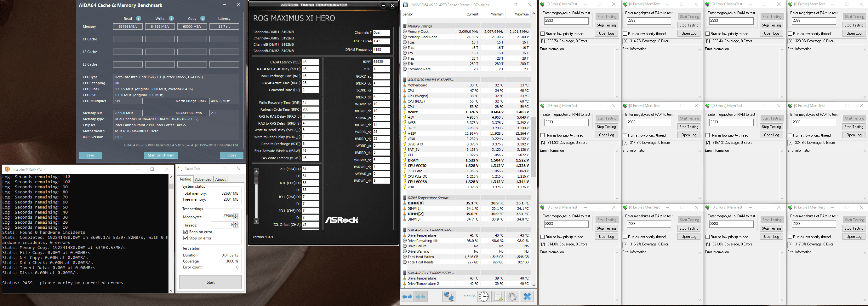Click HWiNFO collapse columns arrows icon
Viewport: 868px width, 306px height.
(420, 297)
